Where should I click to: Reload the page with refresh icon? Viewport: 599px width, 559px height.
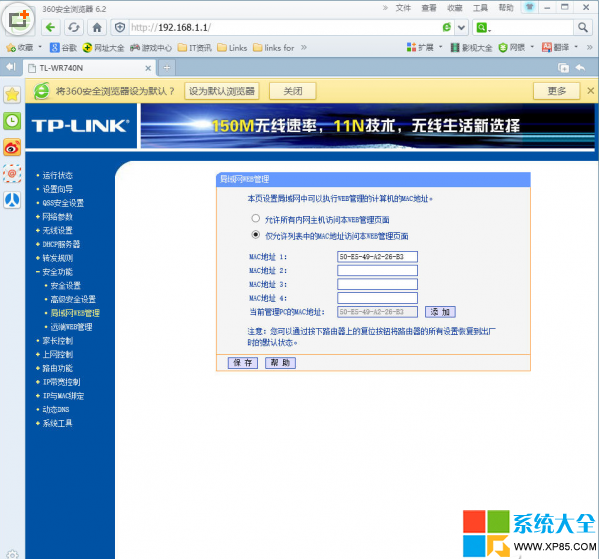(x=74, y=28)
